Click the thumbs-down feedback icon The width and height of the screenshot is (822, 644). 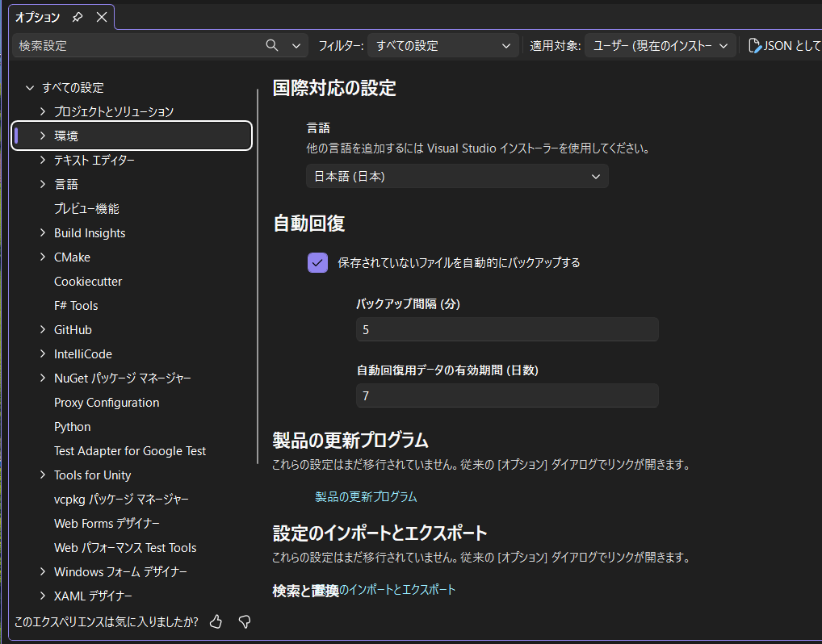(245, 622)
